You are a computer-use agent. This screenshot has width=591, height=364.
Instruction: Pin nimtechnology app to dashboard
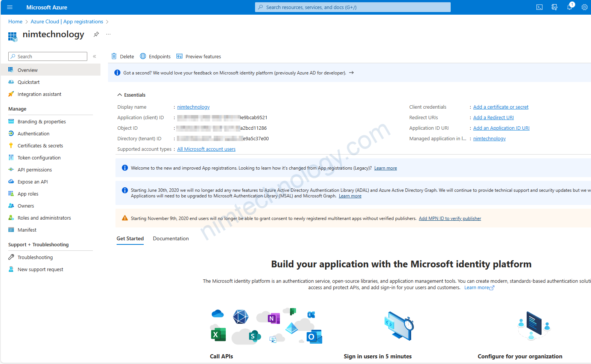click(96, 34)
